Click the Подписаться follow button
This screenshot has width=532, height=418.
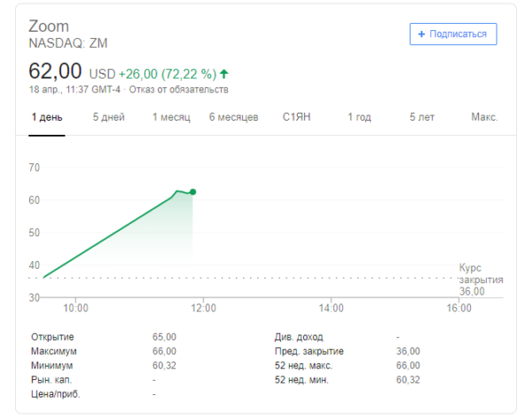pyautogui.click(x=453, y=34)
